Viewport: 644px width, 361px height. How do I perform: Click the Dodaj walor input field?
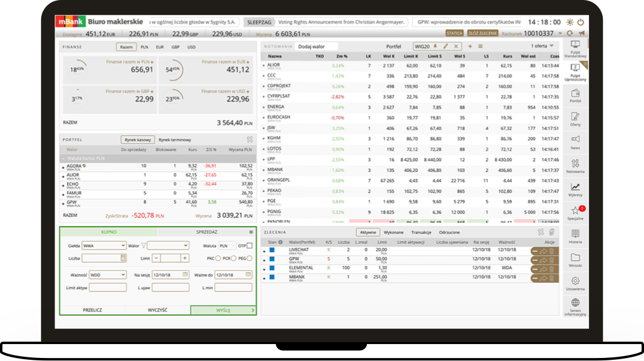pyautogui.click(x=317, y=47)
